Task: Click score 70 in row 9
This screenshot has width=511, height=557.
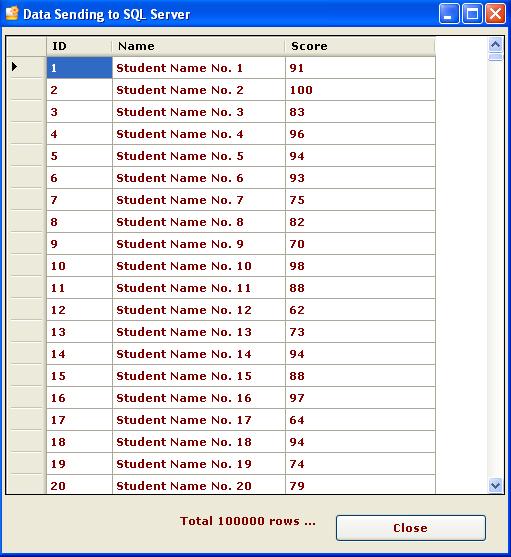Action: [360, 244]
